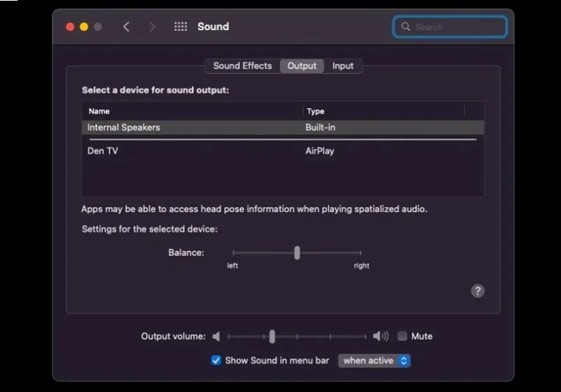Viewport: 561px width, 392px height.
Task: Select Internal Speakers output device
Action: tap(283, 128)
